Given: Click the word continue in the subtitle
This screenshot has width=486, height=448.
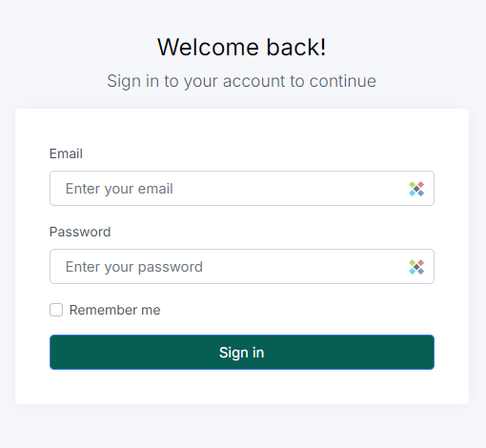Looking at the screenshot, I should [x=343, y=81].
